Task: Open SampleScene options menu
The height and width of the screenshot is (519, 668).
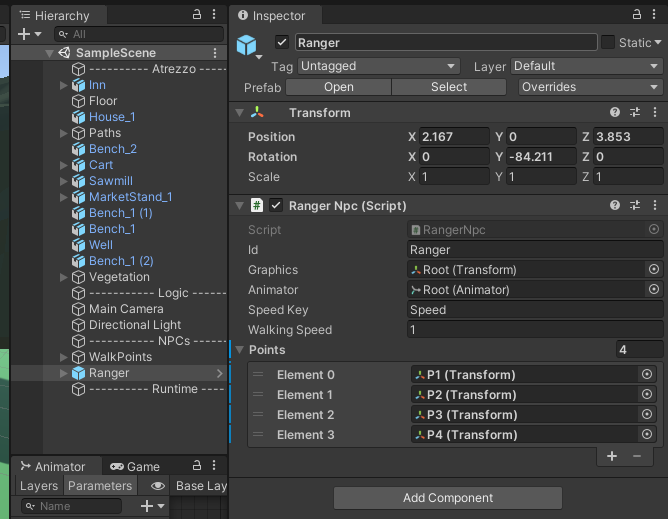Action: point(215,53)
